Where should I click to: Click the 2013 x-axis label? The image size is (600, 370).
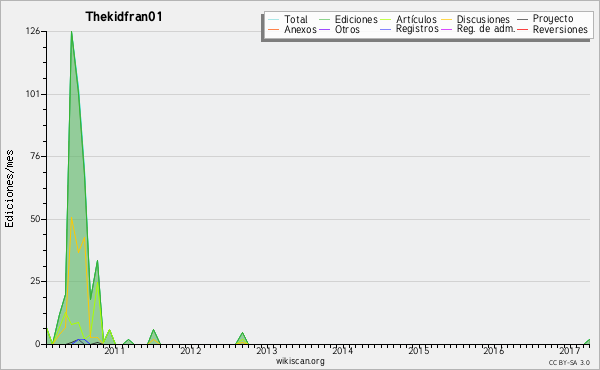click(267, 350)
